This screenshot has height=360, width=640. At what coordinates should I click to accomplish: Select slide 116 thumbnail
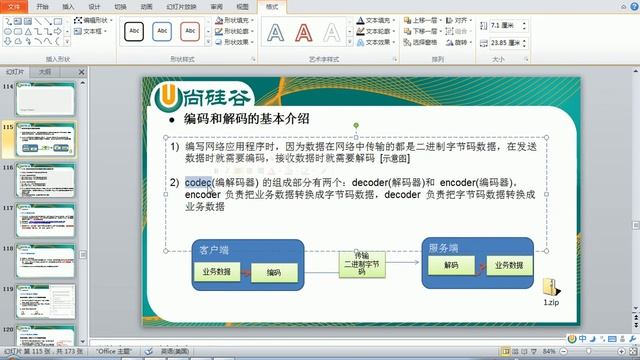[x=45, y=180]
